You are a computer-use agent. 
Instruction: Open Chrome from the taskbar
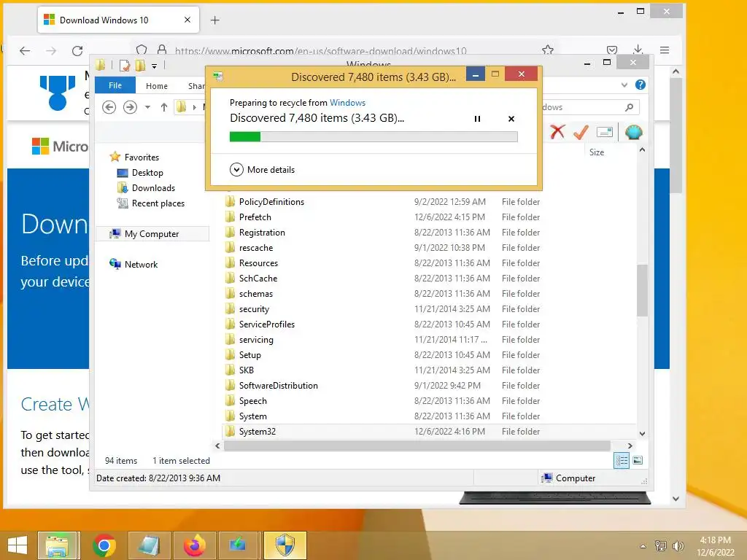[104, 545]
